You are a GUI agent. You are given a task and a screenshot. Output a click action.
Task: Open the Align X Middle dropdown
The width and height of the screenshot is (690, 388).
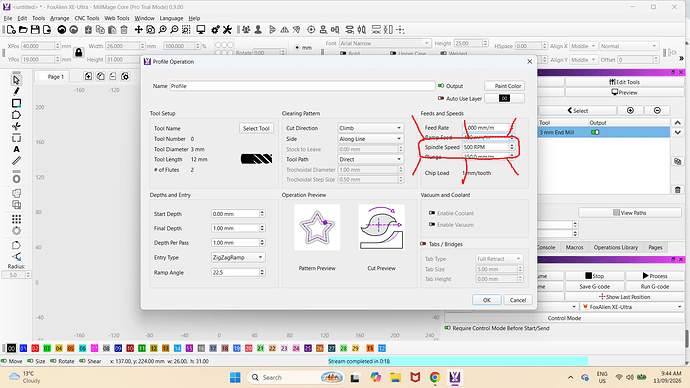point(584,46)
